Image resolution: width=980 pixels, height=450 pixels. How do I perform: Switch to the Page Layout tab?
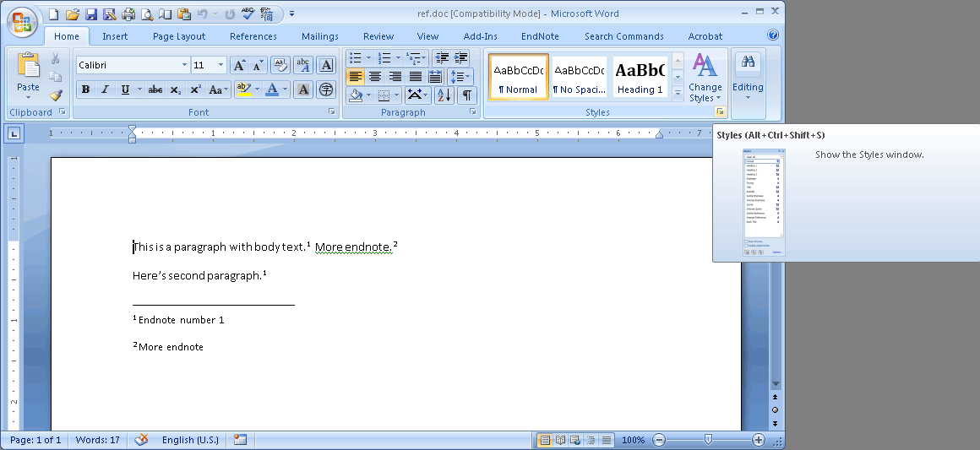pyautogui.click(x=179, y=36)
